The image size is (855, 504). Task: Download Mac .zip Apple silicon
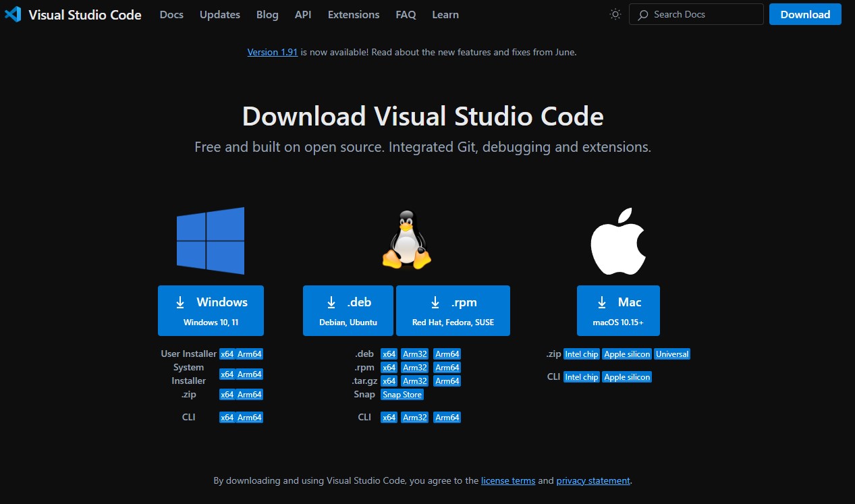627,354
